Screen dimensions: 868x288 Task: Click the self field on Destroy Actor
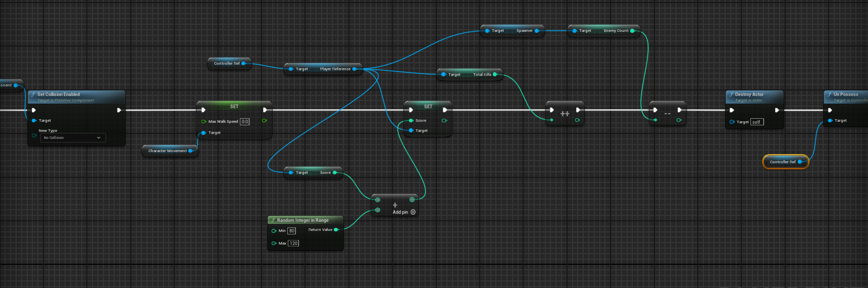757,122
